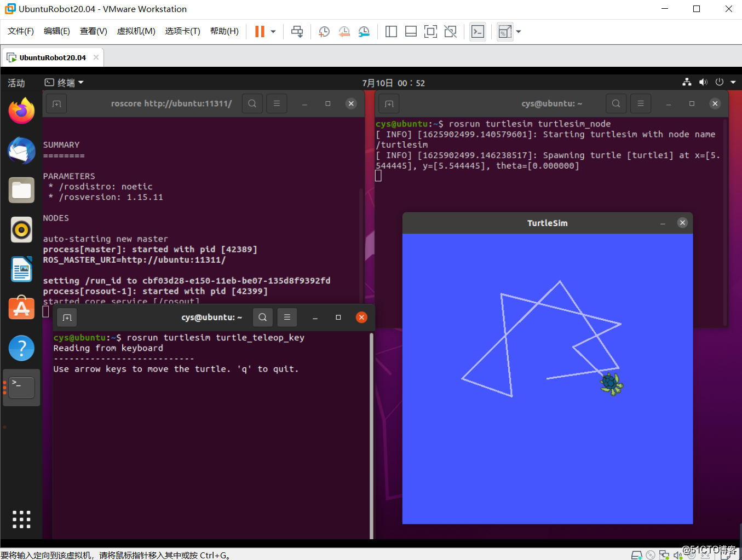Click the TurtleSim window title bar

[x=548, y=223]
